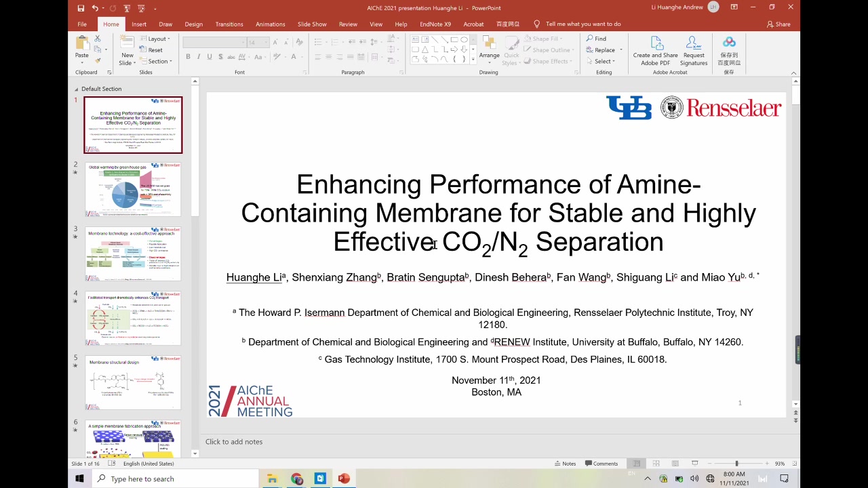Click the English (United States) language indicator
Viewport: 868px width, 488px height.
click(149, 464)
